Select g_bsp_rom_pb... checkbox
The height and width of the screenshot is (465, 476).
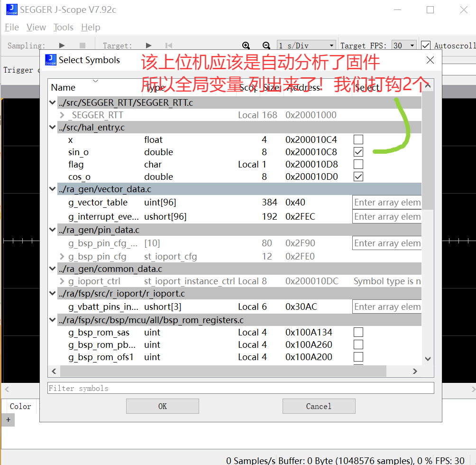358,344
